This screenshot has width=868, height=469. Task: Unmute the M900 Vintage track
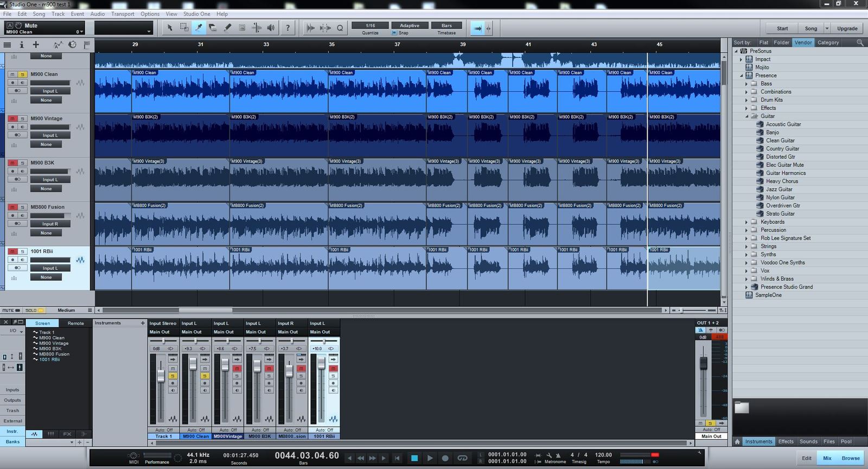tap(12, 118)
